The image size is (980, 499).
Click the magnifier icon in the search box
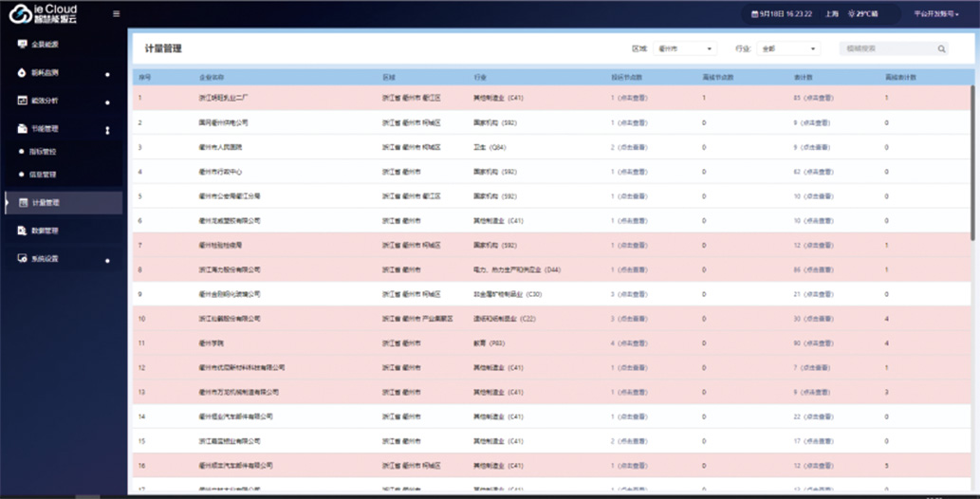[941, 48]
